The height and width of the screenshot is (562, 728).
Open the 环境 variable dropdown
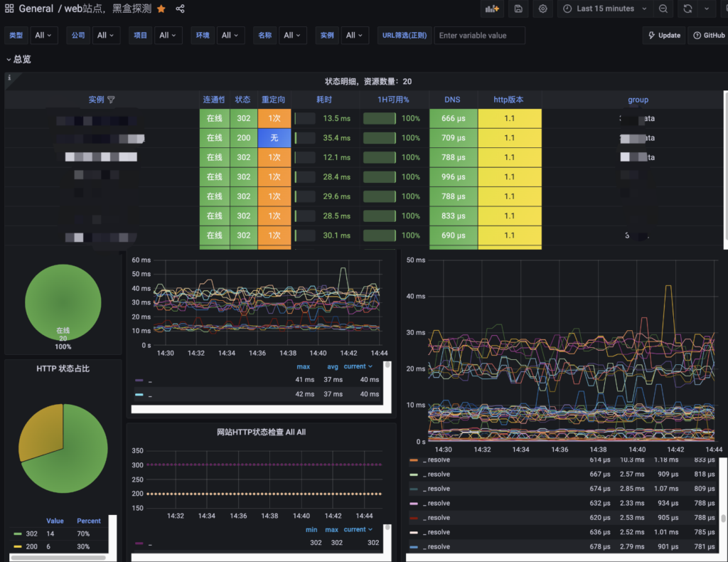click(230, 35)
